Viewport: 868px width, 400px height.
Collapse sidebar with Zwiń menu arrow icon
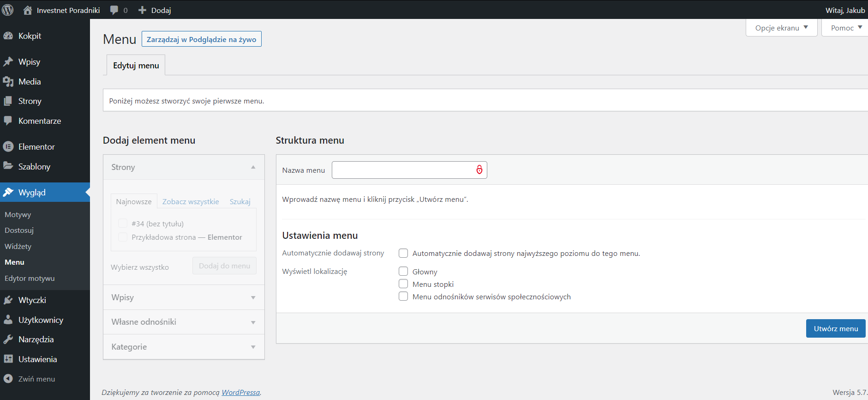click(x=8, y=379)
